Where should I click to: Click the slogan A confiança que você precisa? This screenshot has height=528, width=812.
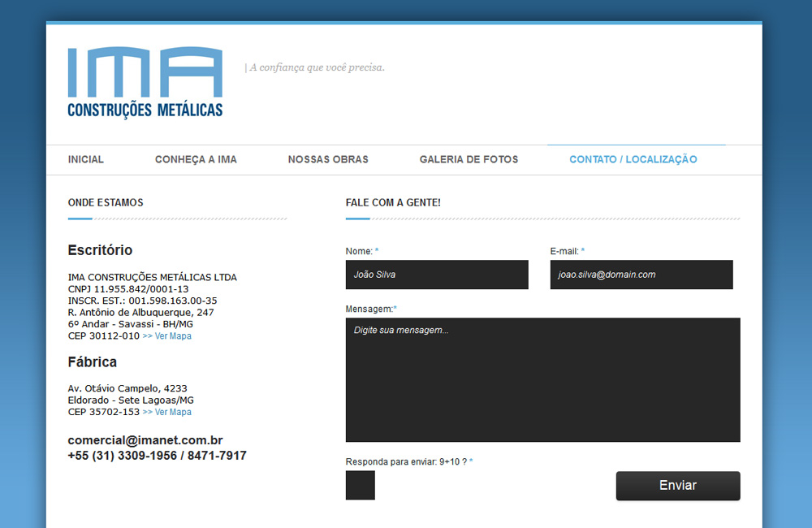click(x=317, y=67)
